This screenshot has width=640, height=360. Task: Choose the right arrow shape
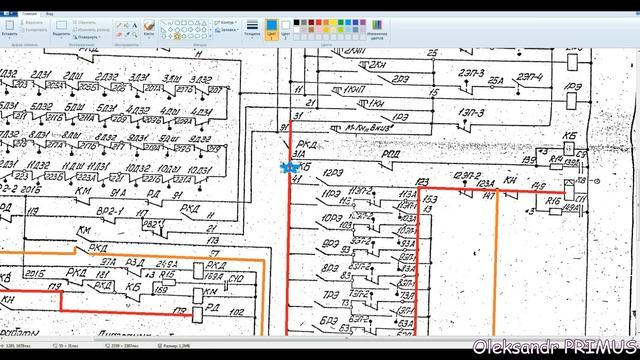(191, 30)
